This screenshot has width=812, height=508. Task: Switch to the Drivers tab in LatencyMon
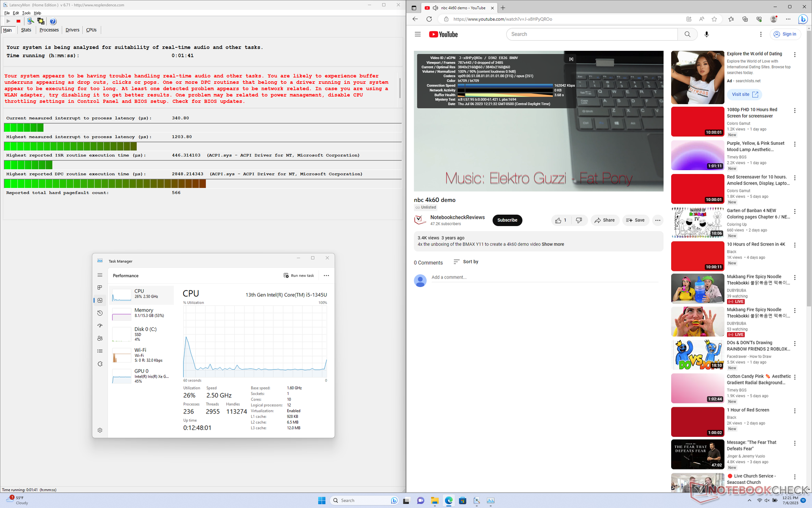point(72,30)
